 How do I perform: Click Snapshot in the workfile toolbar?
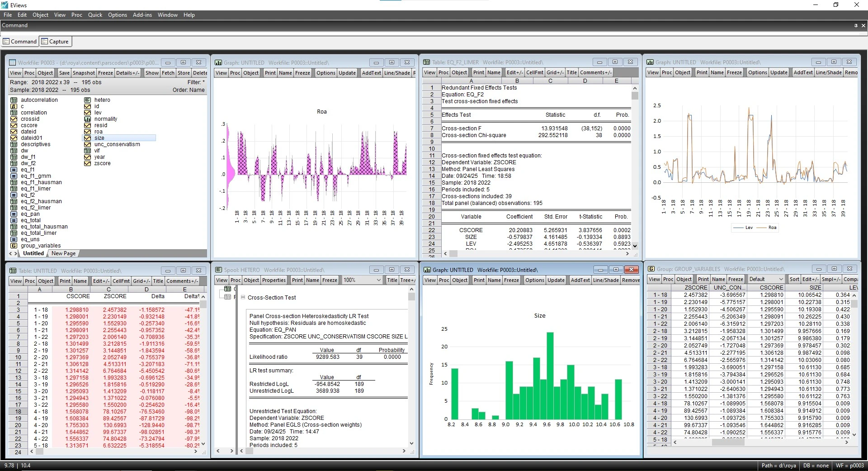[x=84, y=73]
